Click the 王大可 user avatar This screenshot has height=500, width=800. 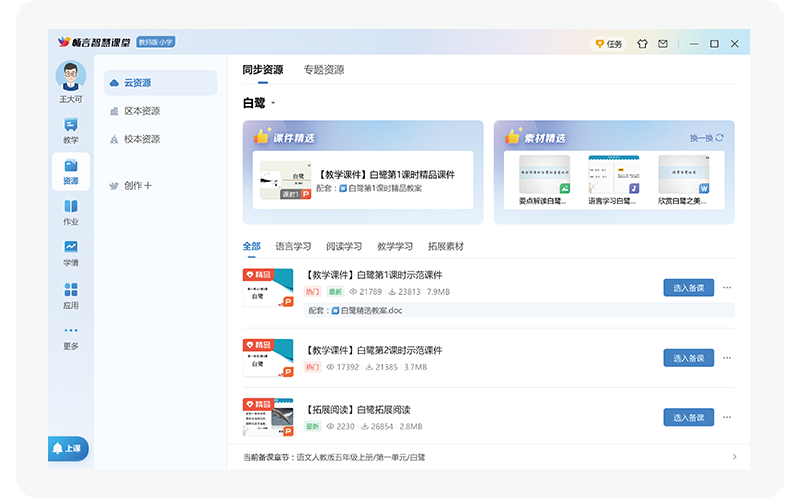coord(71,76)
